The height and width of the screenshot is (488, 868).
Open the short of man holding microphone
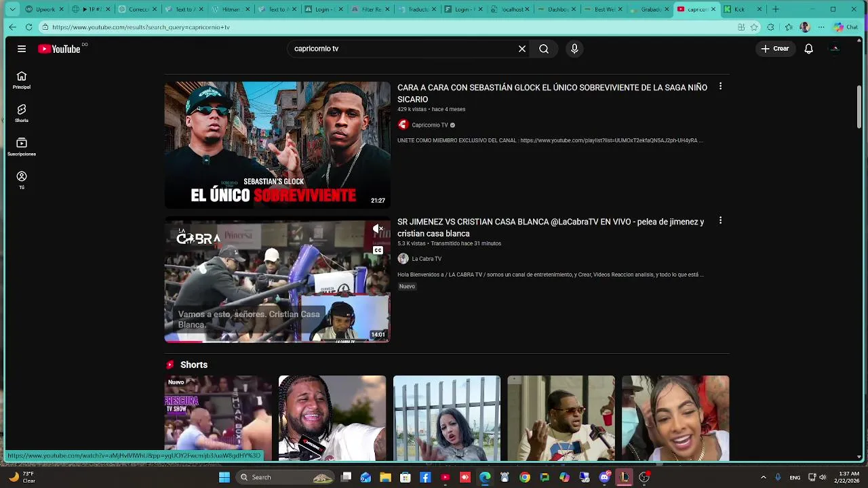561,418
